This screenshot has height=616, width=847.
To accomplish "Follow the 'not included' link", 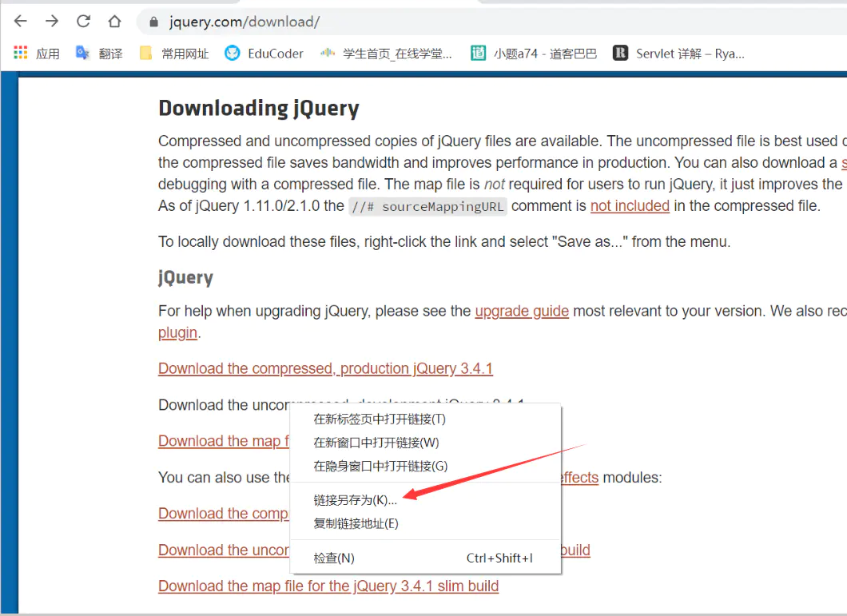I will (x=630, y=206).
